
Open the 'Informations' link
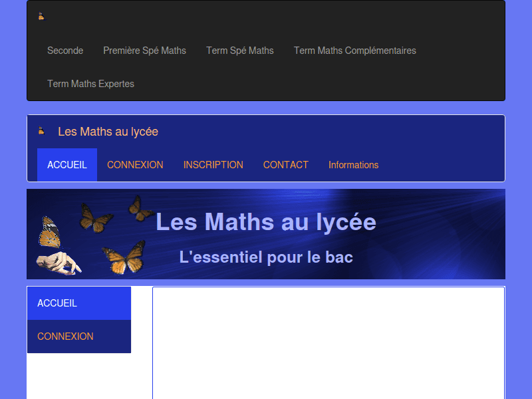[x=353, y=164]
